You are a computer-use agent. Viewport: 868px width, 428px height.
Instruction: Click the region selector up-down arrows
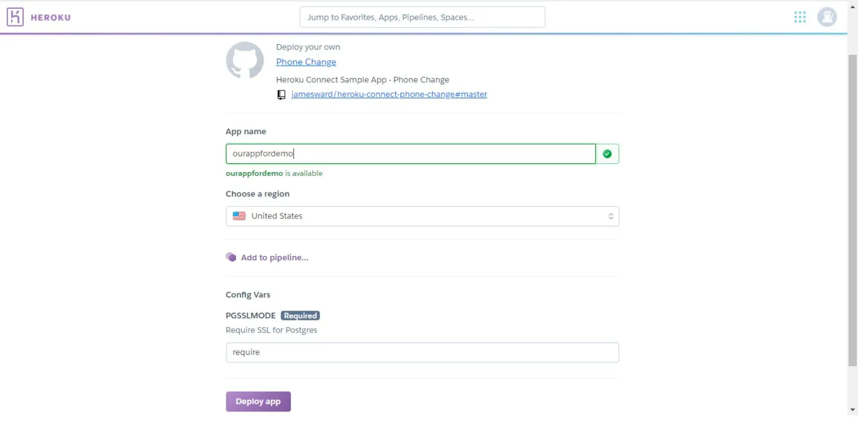pyautogui.click(x=610, y=216)
